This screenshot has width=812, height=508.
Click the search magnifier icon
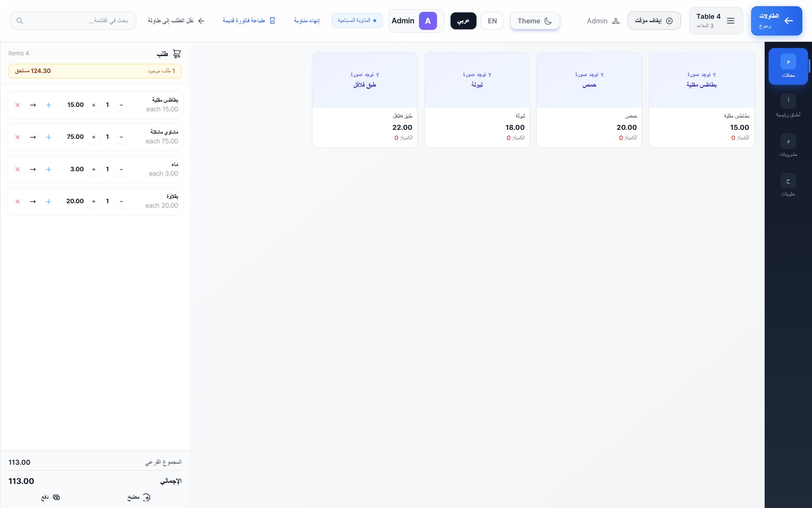(x=20, y=21)
